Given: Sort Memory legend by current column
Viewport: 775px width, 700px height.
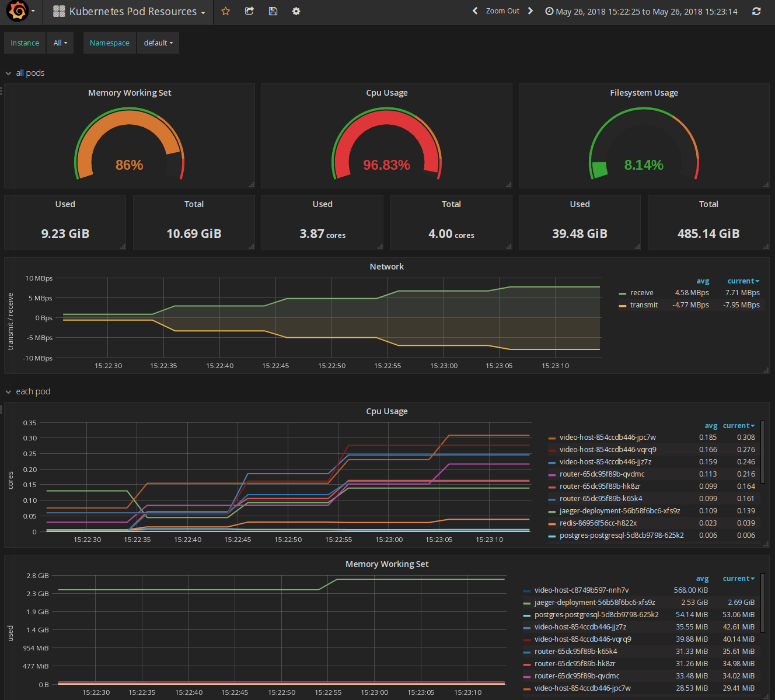Looking at the screenshot, I should [738, 579].
